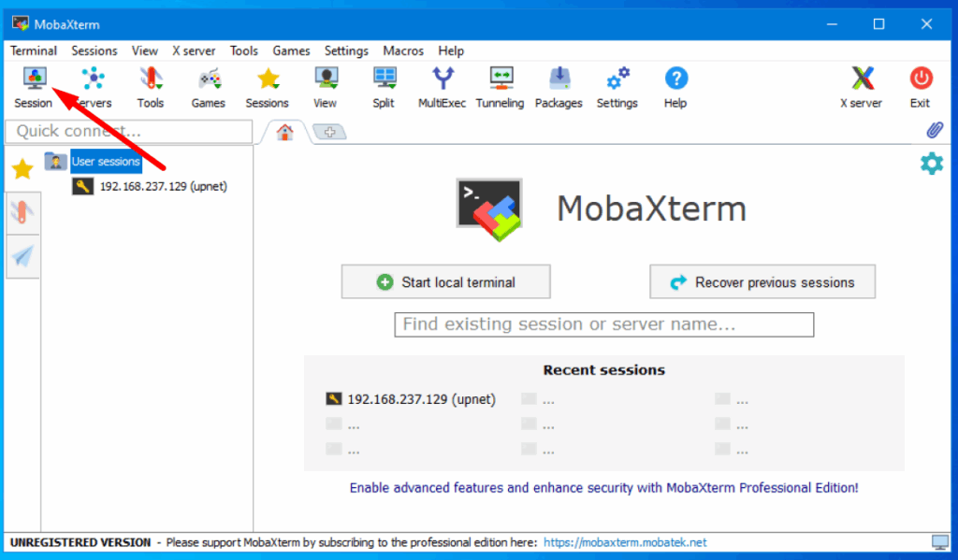Click the monitor icon in status bar
This screenshot has width=958, height=560.
click(x=939, y=542)
